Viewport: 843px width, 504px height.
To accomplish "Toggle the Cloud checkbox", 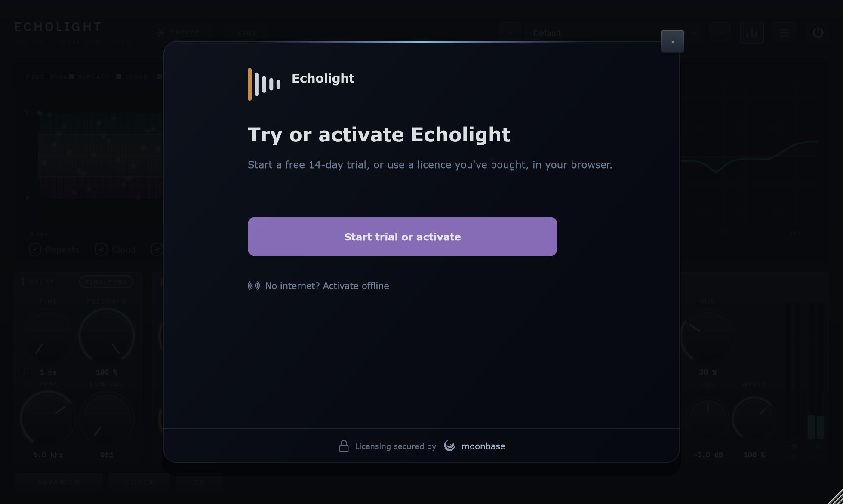I will pyautogui.click(x=101, y=249).
